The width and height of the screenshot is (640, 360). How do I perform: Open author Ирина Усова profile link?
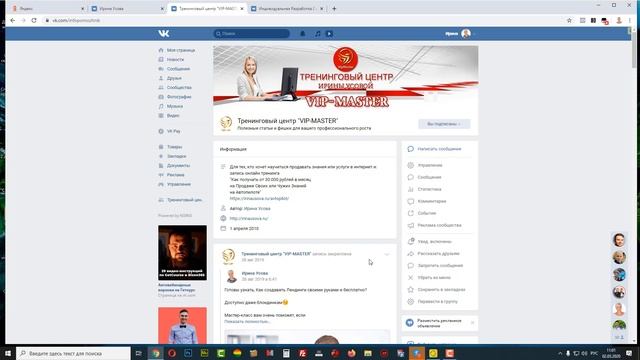[x=257, y=209]
